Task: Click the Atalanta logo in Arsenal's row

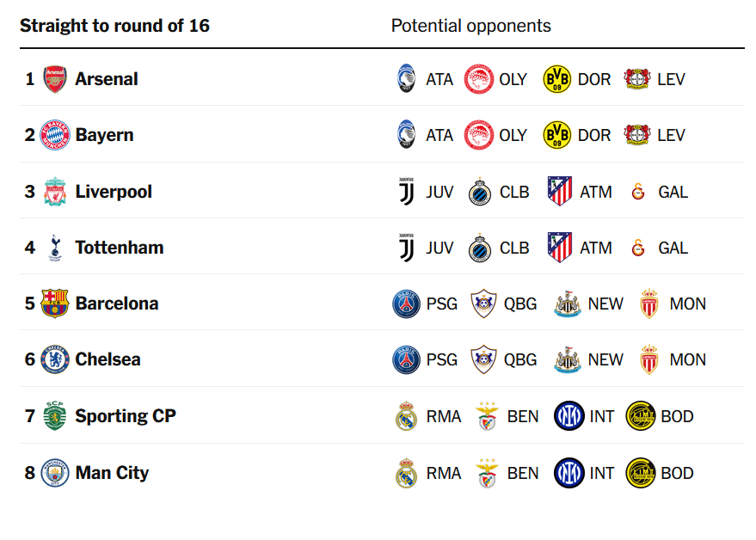Action: coord(406,79)
